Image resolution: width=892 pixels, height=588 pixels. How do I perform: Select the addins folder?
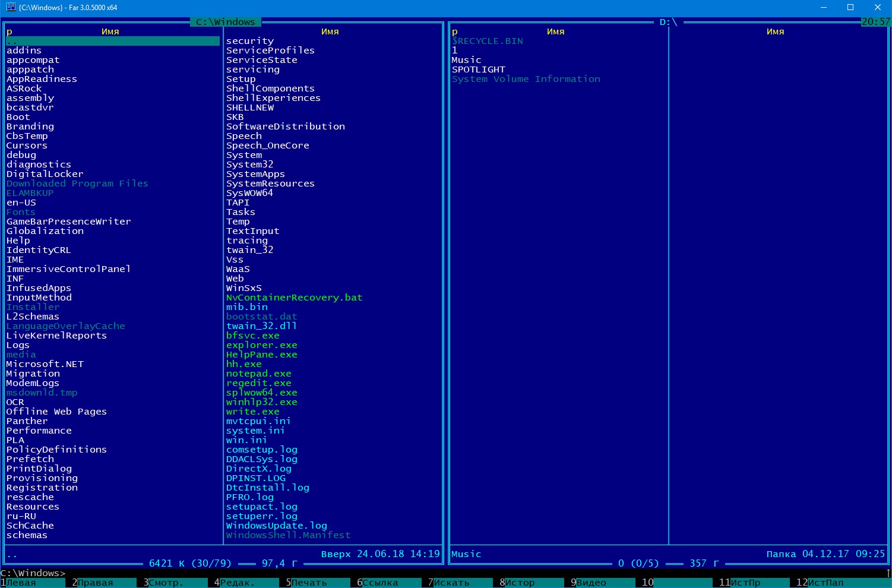(x=24, y=50)
